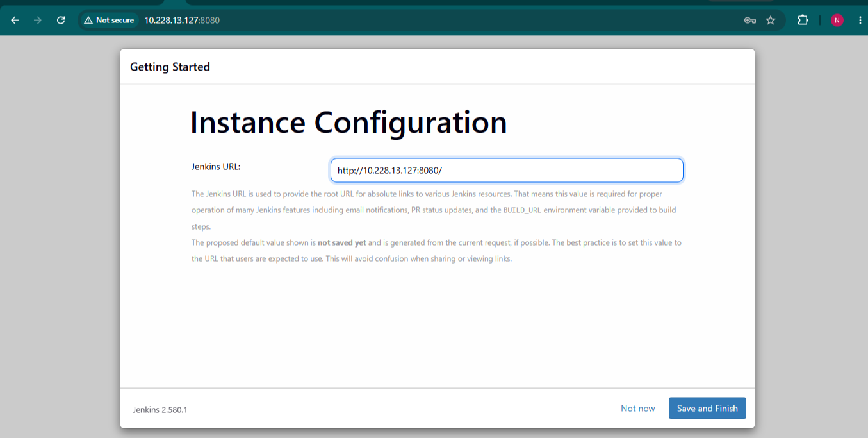The image size is (868, 438).
Task: Choose Not now to skip
Action: click(638, 409)
